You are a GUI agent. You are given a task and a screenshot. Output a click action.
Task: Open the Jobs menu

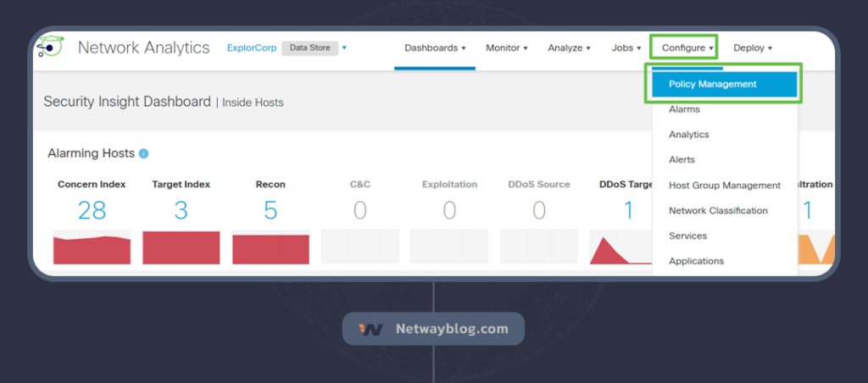[626, 48]
